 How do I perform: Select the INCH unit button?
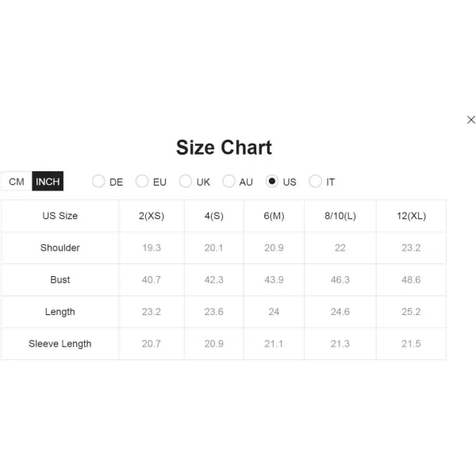coord(48,182)
